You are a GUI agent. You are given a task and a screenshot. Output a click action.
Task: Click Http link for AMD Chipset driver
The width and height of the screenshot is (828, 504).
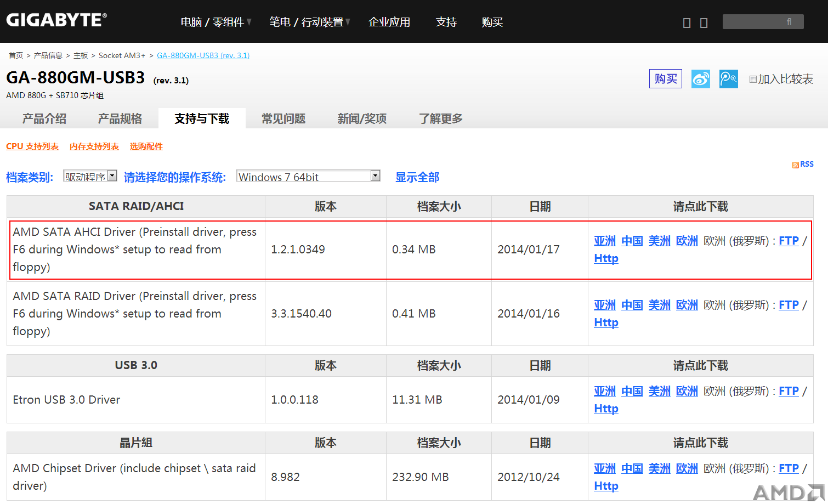point(606,486)
